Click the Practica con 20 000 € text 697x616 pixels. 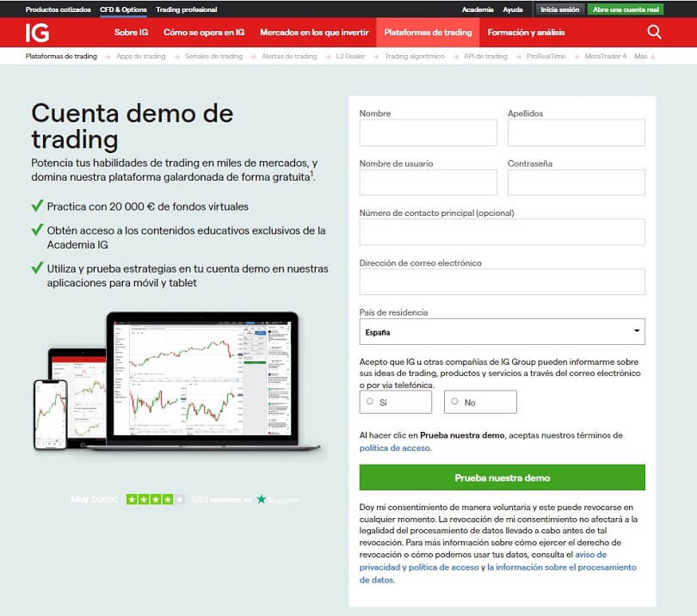pos(148,206)
